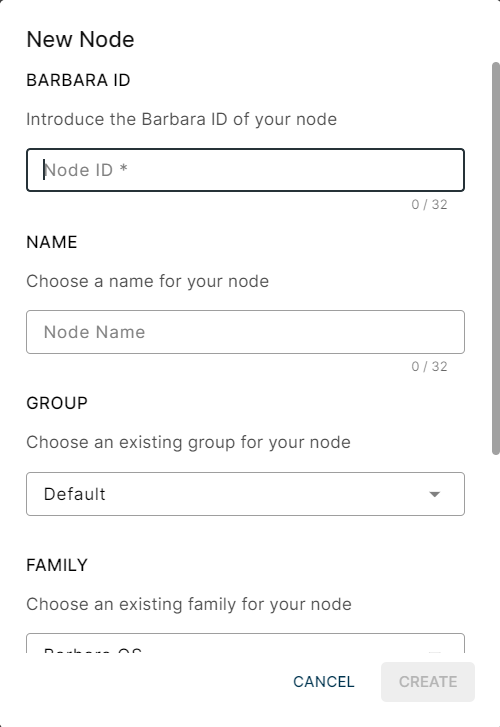
Task: Click 'Introduce the Barbara ID of your node' text
Action: [181, 119]
